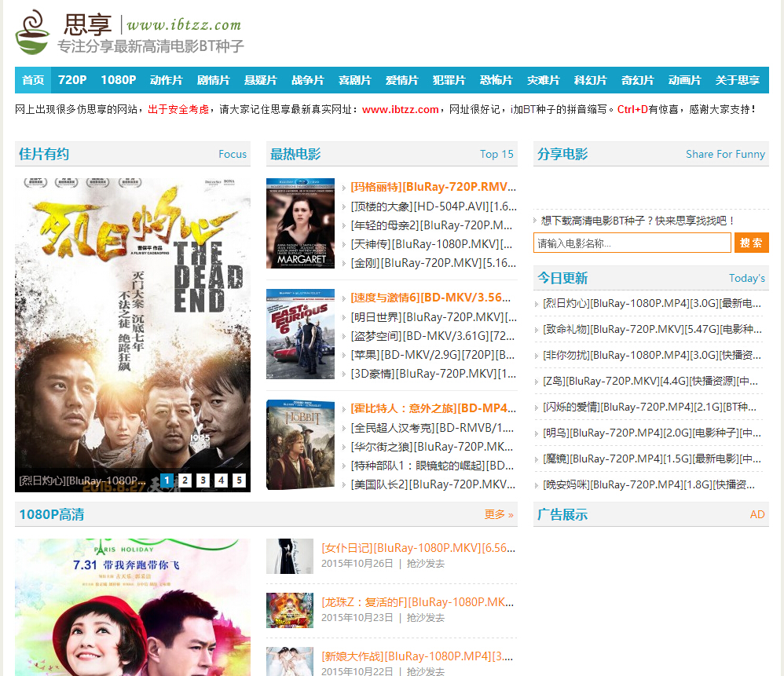Switch focus slider to slide 1

(x=167, y=481)
